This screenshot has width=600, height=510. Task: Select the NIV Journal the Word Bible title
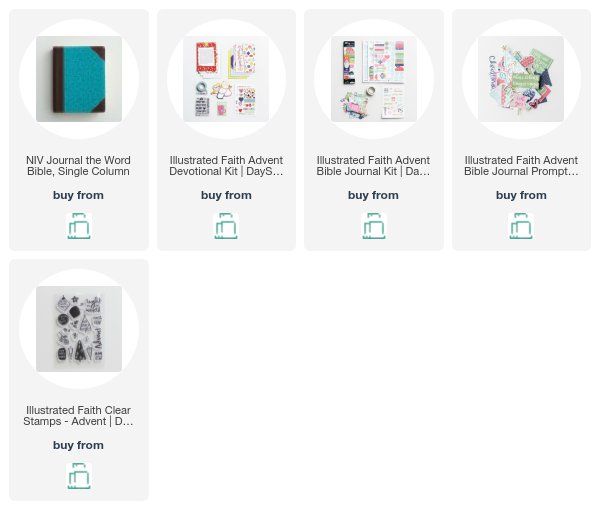pyautogui.click(x=78, y=166)
